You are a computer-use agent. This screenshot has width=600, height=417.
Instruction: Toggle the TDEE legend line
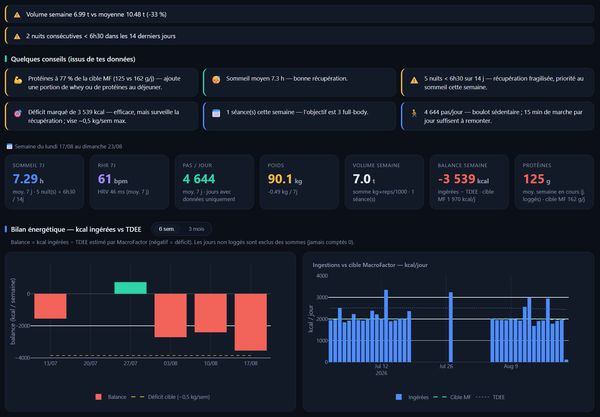pos(490,397)
